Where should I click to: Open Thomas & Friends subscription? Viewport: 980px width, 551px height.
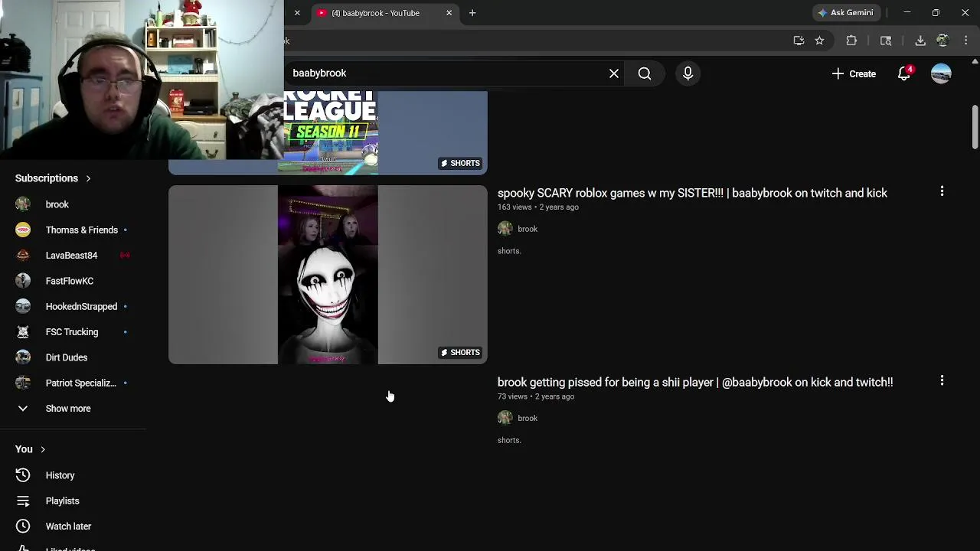coord(73,230)
